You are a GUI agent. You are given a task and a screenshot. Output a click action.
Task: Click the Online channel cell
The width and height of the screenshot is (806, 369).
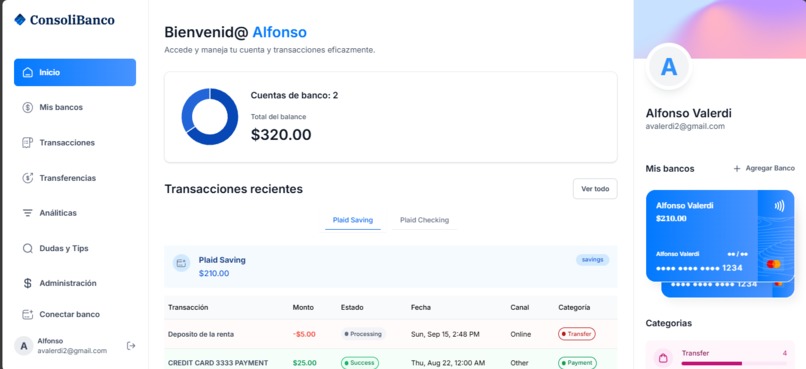point(521,334)
